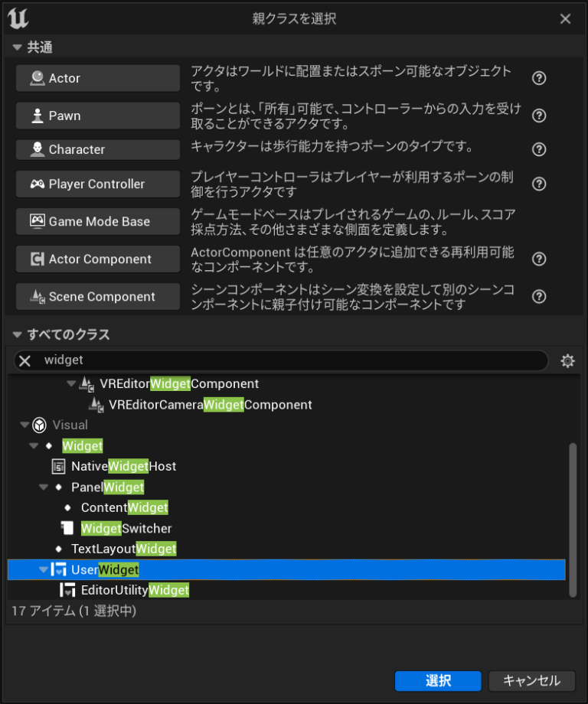Clear the widget search text
The width and height of the screenshot is (588, 704).
(25, 360)
